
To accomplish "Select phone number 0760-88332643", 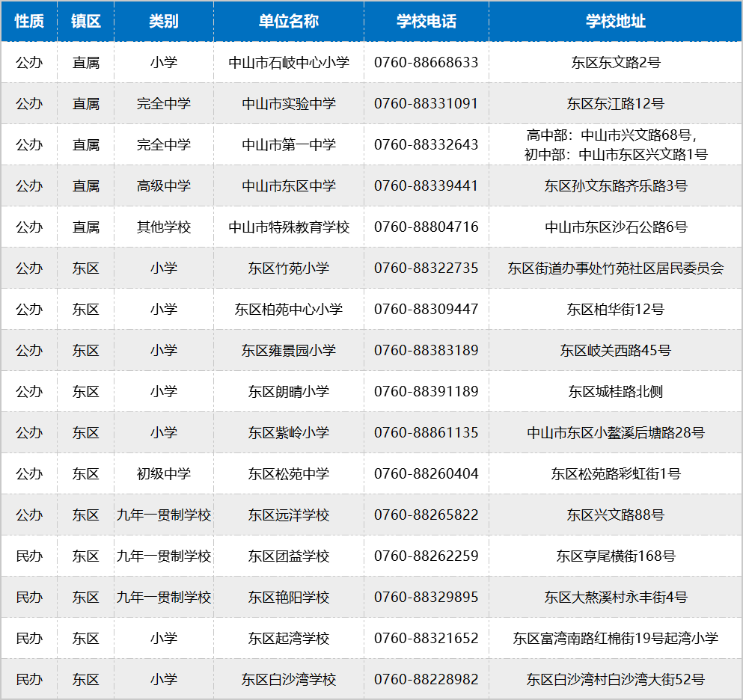I will (426, 145).
